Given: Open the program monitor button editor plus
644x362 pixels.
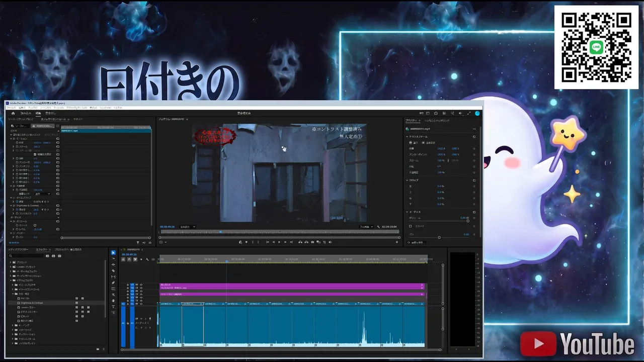Looking at the screenshot, I should [397, 242].
